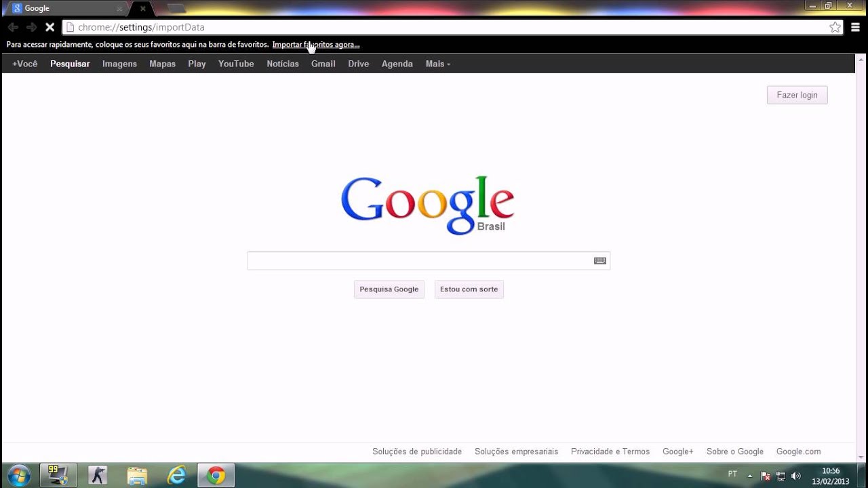Click the Show desktop button
Viewport: 868px width, 488px height.
pos(863,476)
